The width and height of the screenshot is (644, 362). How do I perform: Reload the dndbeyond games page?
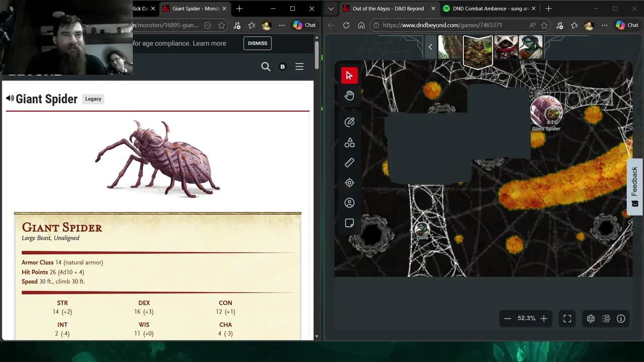click(x=346, y=25)
